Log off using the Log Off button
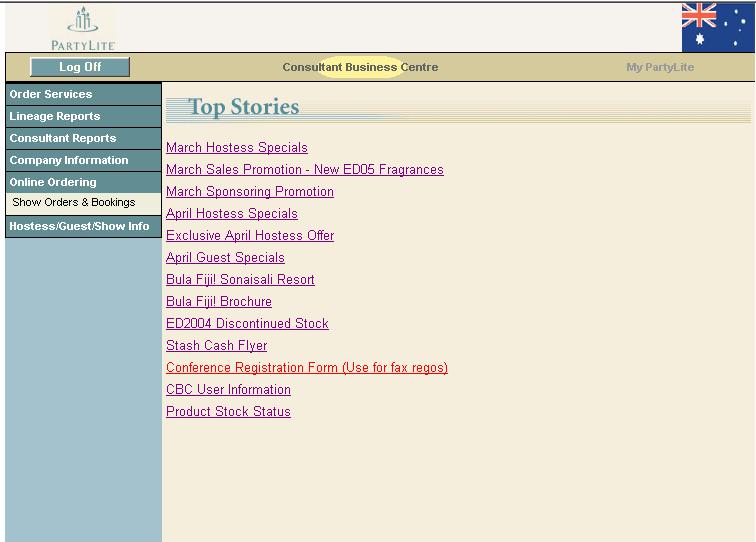756x542 pixels. (x=80, y=67)
